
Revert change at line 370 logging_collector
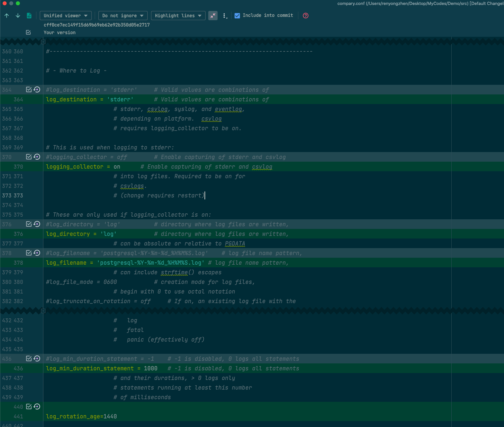point(37,157)
